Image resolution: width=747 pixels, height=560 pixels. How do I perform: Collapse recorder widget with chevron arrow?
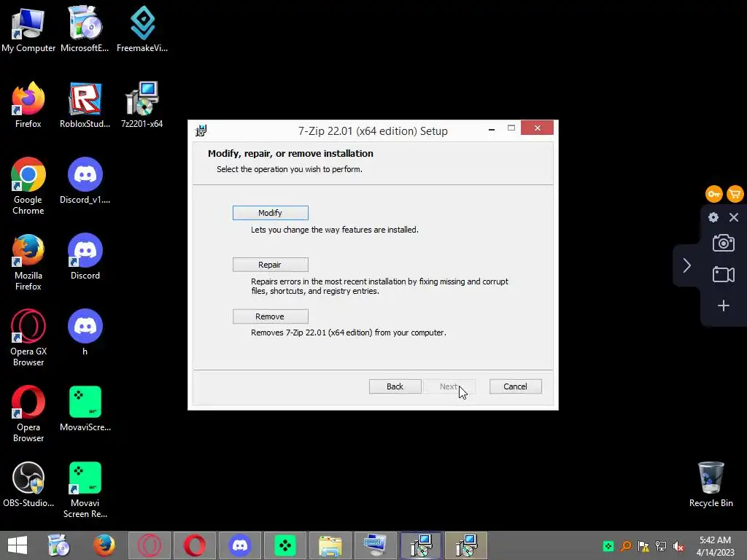686,265
